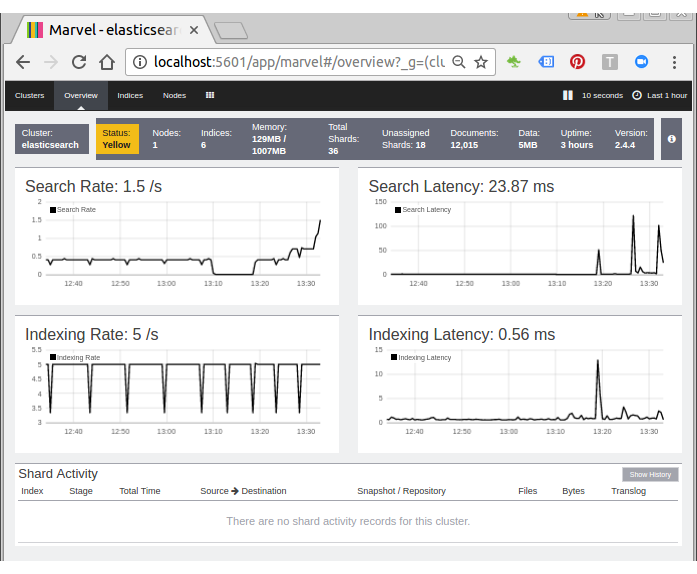Click the Indexing Rate: 5 /s heading

pos(92,334)
